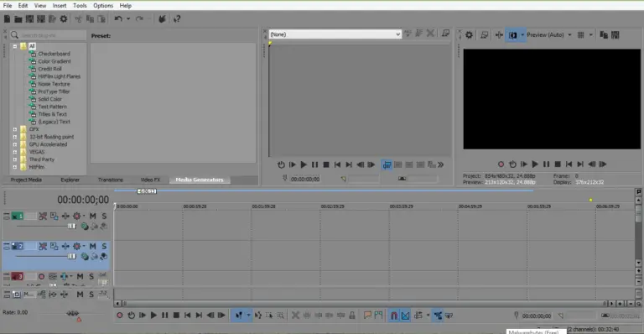Click the Cut scissors icon
The width and height of the screenshot is (644, 334).
point(78,19)
